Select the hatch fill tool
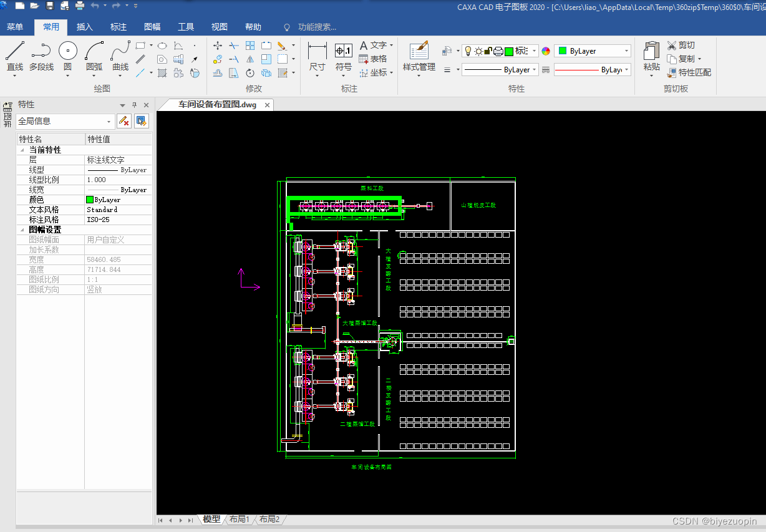766x532 pixels. [x=162, y=73]
